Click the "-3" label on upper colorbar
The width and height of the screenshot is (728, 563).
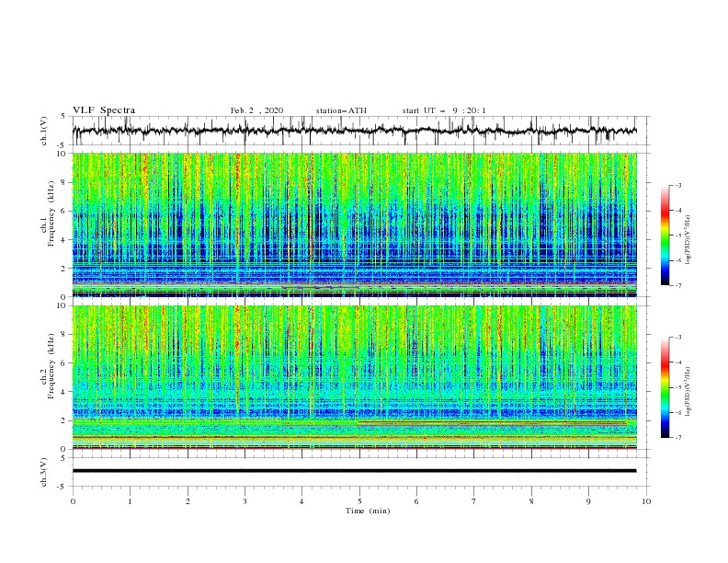[677, 185]
